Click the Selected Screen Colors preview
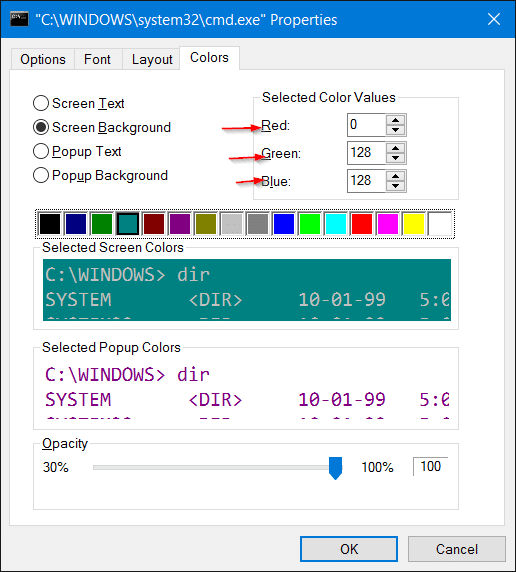Image resolution: width=516 pixels, height=572 pixels. tap(247, 290)
